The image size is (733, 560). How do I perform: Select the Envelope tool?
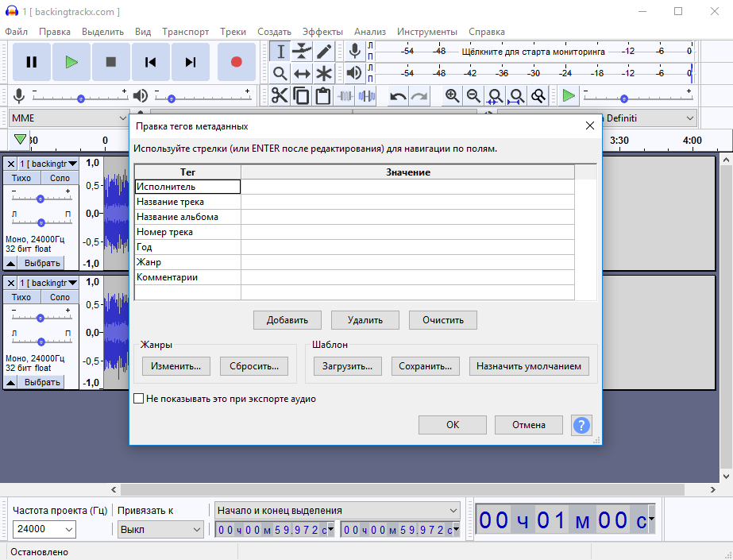click(x=302, y=52)
